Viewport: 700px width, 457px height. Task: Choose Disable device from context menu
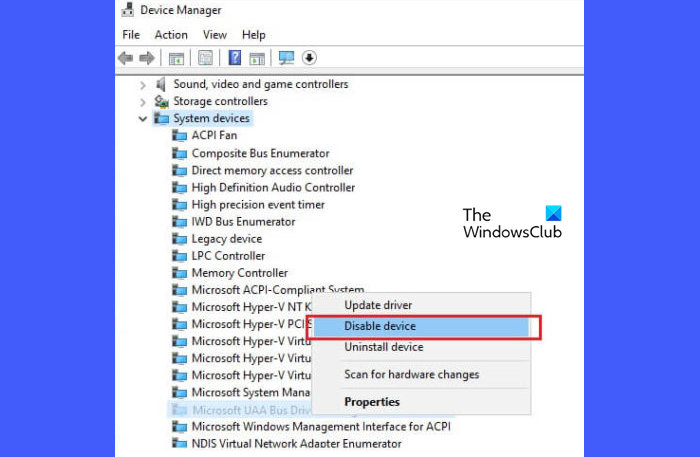tap(380, 327)
